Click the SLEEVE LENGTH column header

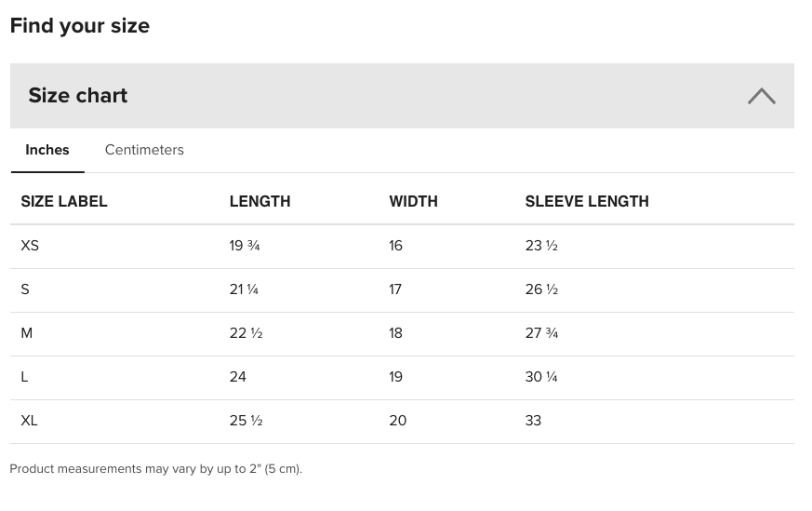click(x=587, y=201)
